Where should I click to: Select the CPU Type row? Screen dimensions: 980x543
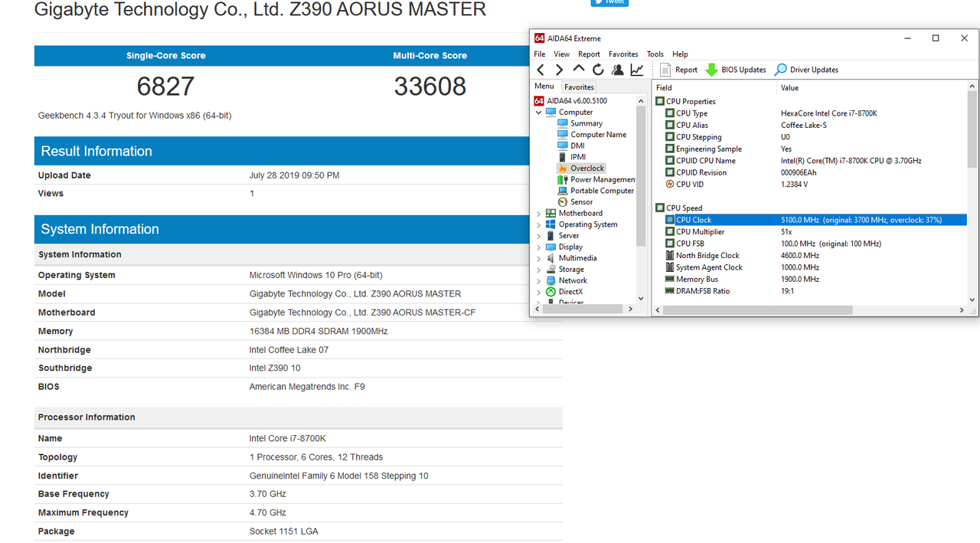pos(812,113)
